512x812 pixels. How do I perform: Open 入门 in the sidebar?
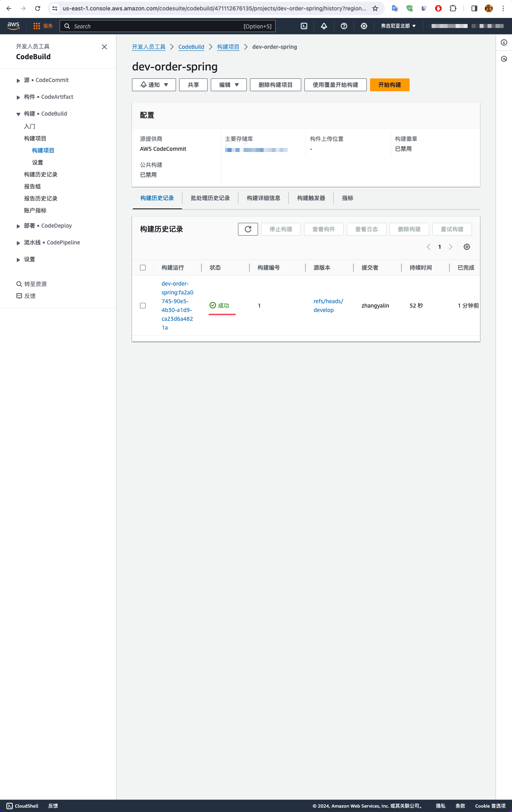(30, 126)
